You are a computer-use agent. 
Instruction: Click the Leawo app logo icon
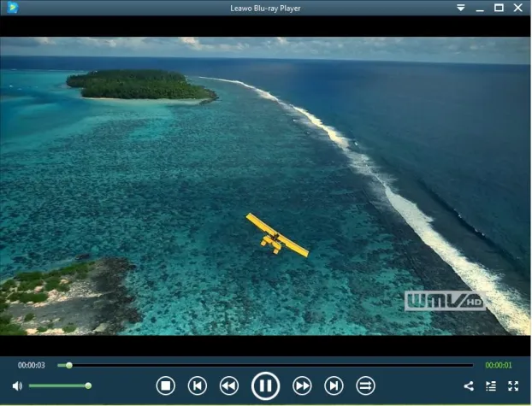13,8
